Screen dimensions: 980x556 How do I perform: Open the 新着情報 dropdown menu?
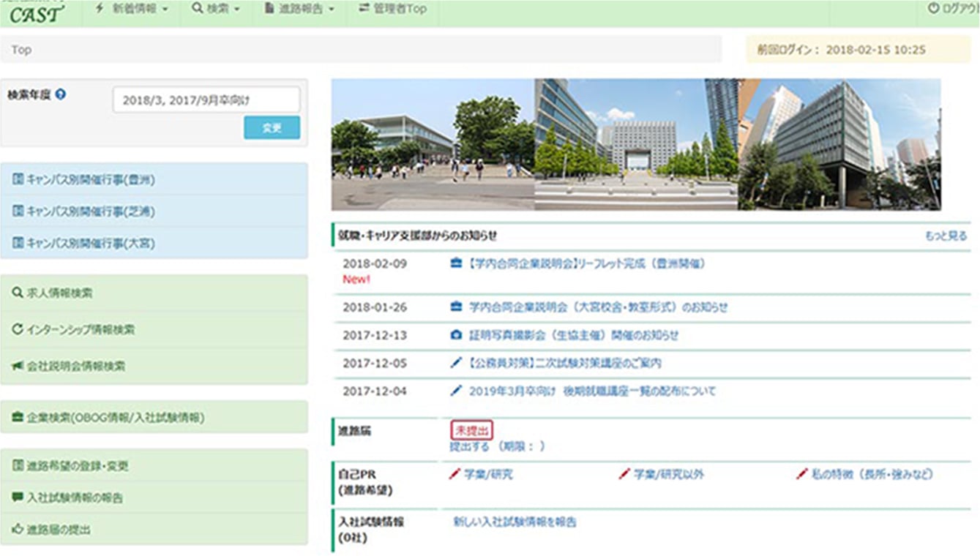click(132, 10)
